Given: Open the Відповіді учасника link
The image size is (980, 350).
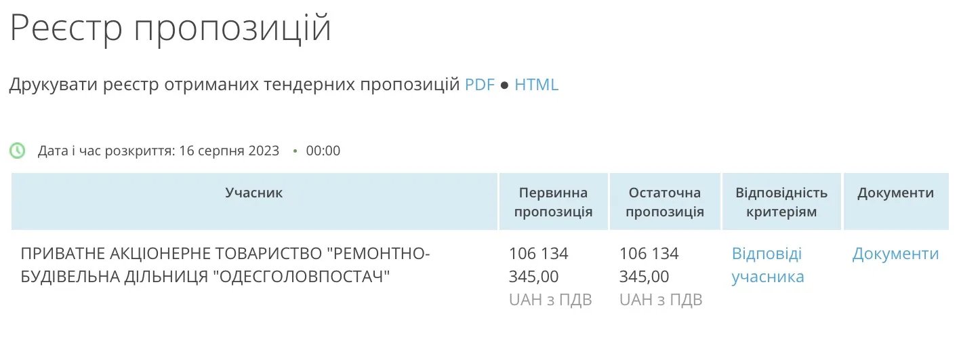Looking at the screenshot, I should tap(767, 265).
